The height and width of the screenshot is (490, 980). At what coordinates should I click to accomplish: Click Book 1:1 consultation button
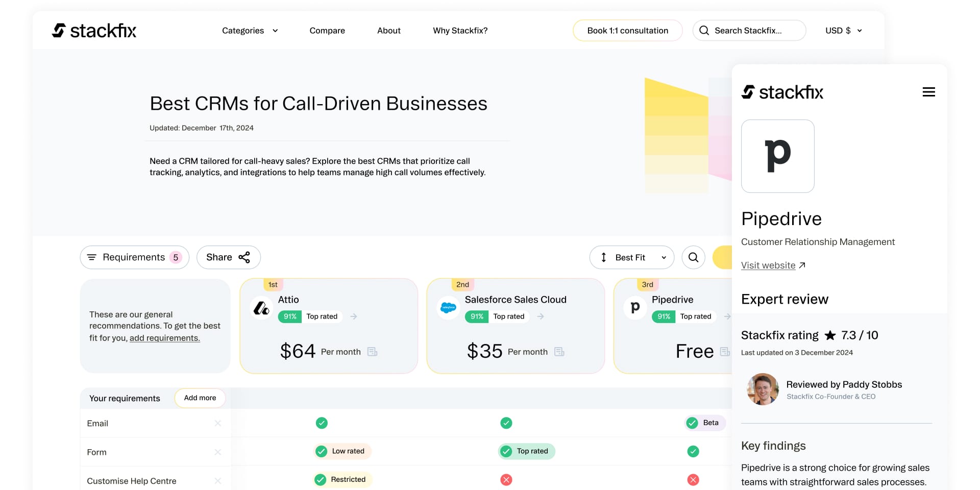(x=628, y=31)
